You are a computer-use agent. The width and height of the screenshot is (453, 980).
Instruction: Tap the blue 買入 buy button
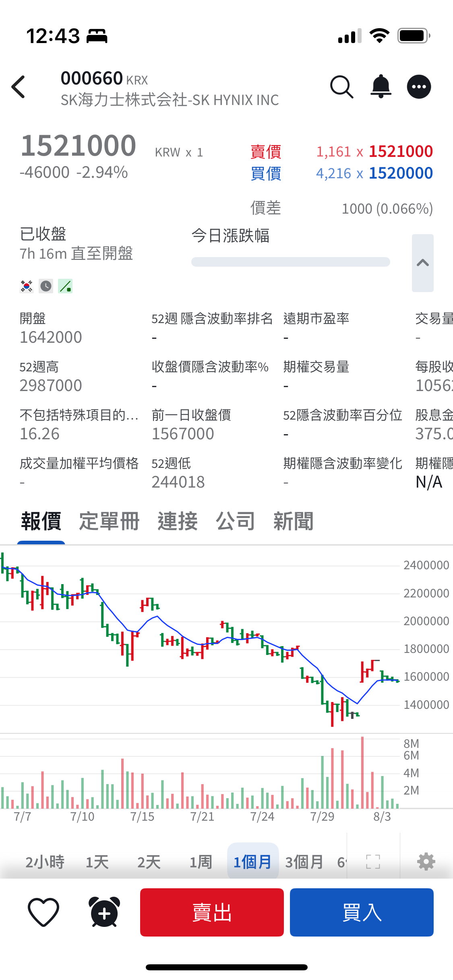coord(362,912)
